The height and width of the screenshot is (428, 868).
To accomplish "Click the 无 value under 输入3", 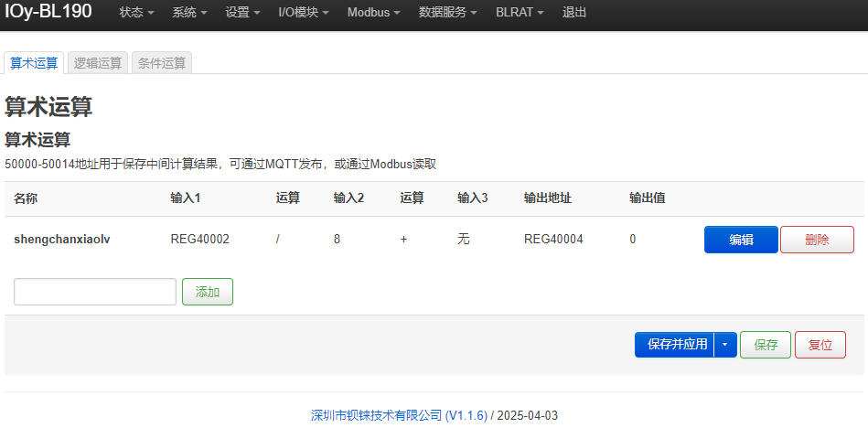I will click(464, 240).
